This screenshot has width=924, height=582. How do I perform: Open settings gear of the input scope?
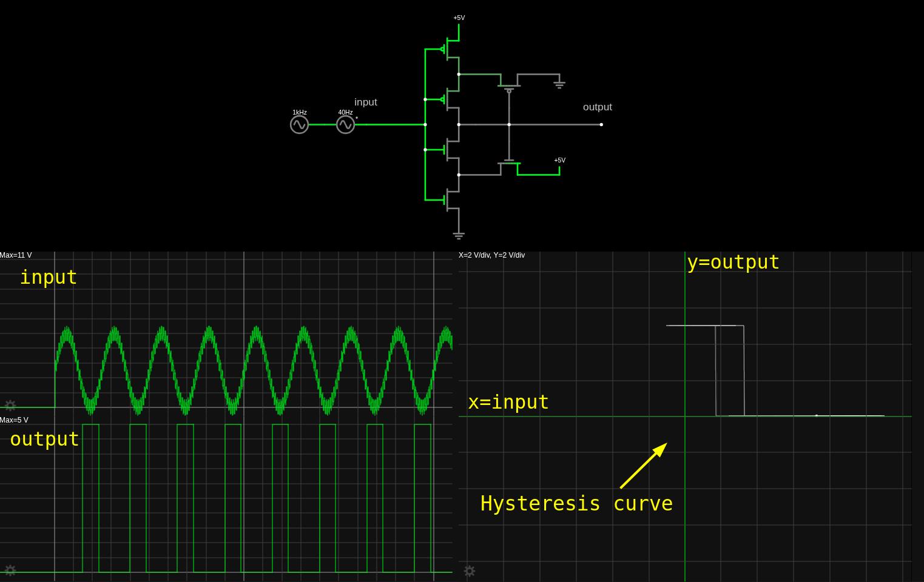click(10, 405)
